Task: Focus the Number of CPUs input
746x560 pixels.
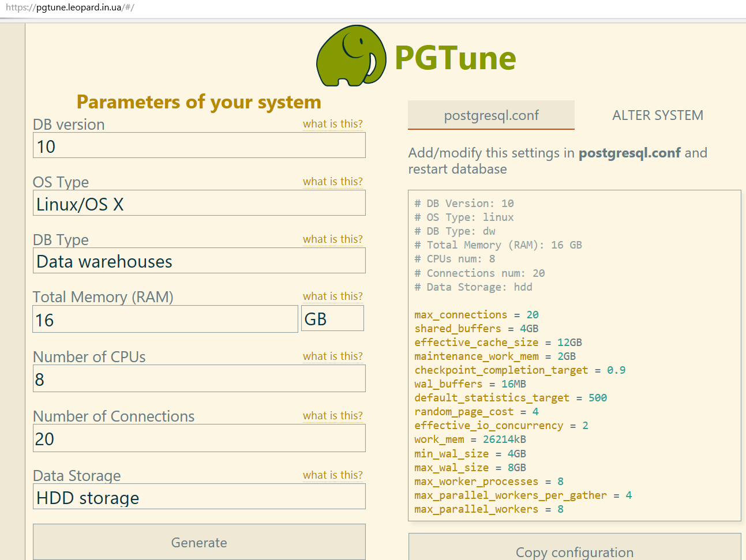Action: pyautogui.click(x=199, y=379)
